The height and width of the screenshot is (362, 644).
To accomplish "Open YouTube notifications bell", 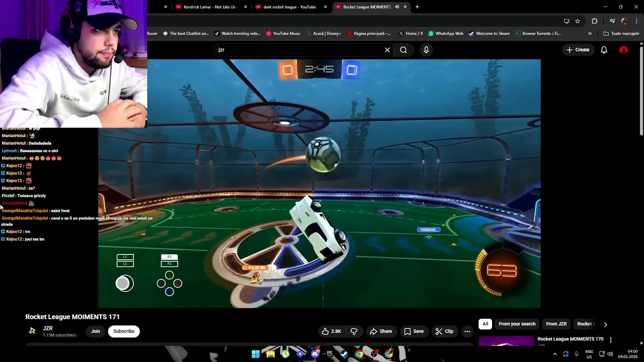I will tap(604, 50).
